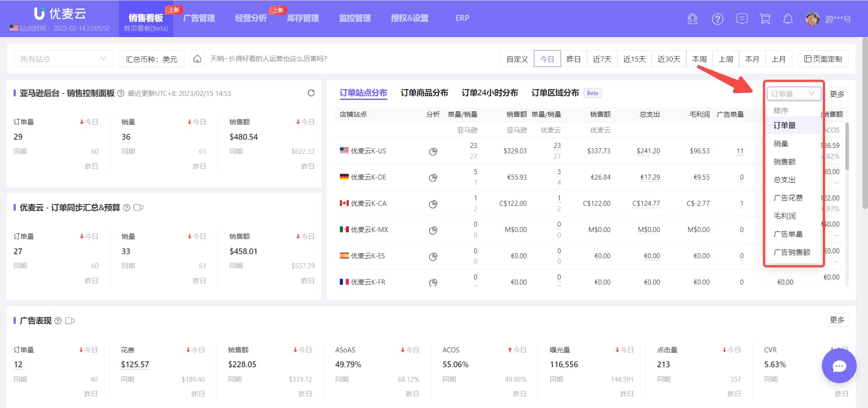Click the announcement text 天呐~长得好看的人
The image size is (868, 408).
pyautogui.click(x=269, y=59)
